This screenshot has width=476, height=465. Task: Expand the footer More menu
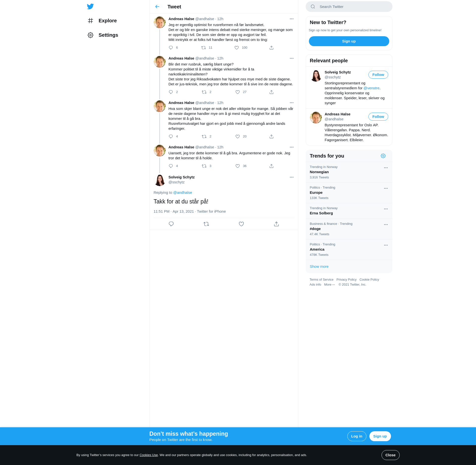pyautogui.click(x=329, y=285)
